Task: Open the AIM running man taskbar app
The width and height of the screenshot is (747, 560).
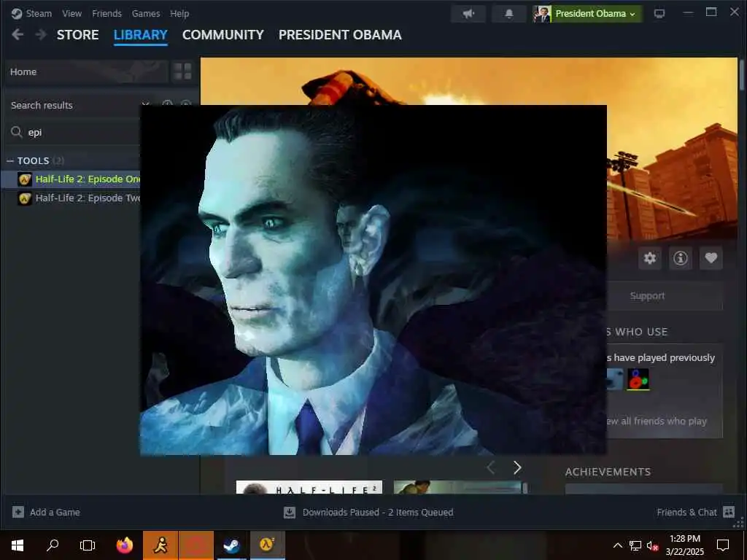Action: 160,545
